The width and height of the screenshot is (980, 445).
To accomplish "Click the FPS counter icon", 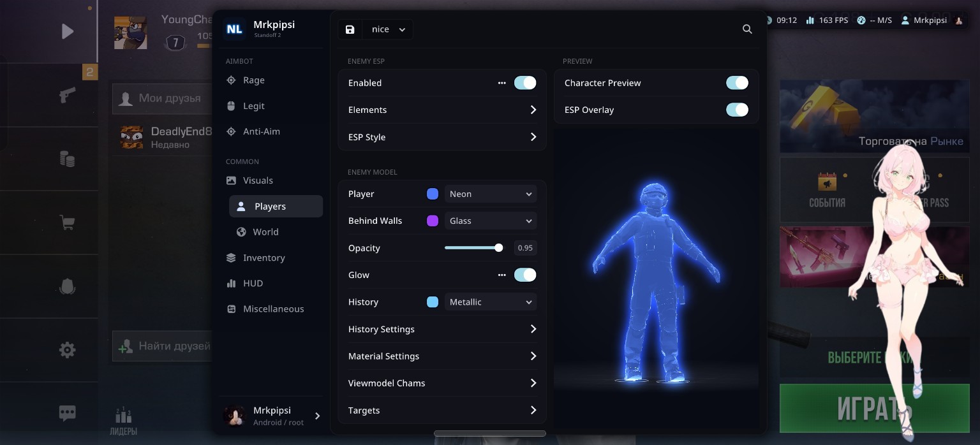I will (x=810, y=20).
